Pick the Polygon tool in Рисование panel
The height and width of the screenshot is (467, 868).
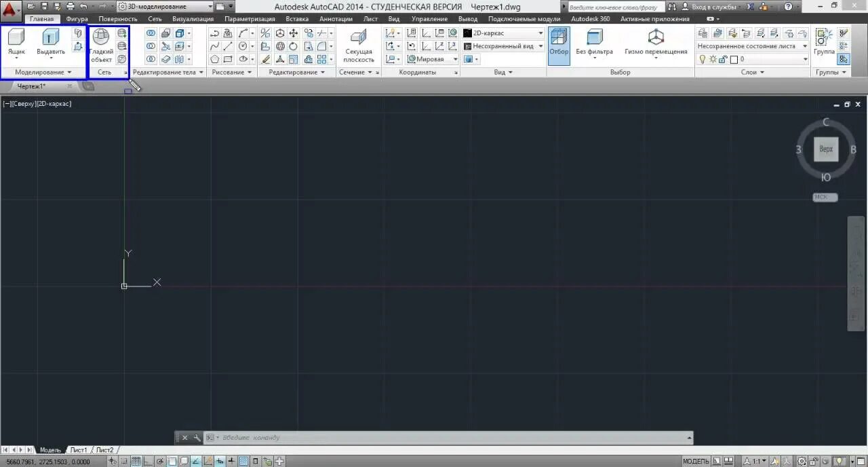click(x=214, y=59)
